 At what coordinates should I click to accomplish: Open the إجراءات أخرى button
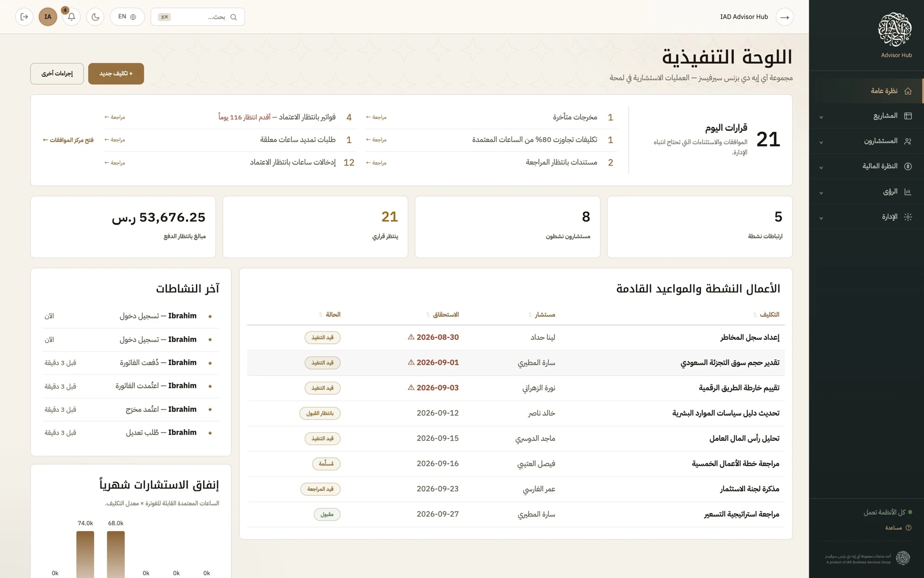[x=57, y=74]
